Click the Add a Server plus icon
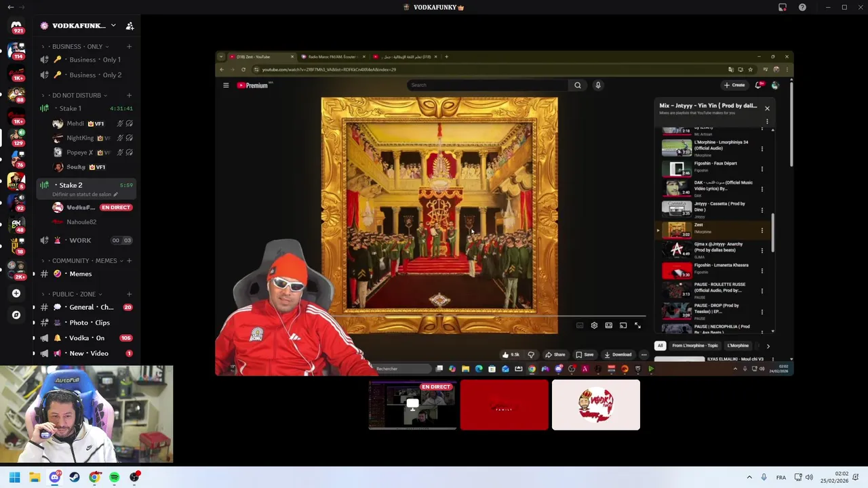Image resolution: width=868 pixels, height=488 pixels. [x=16, y=293]
